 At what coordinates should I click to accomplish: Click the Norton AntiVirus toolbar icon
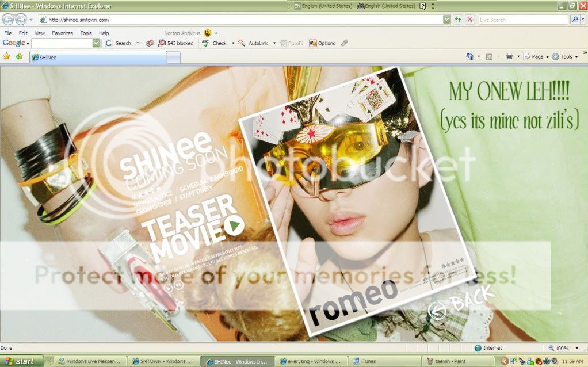pos(207,33)
